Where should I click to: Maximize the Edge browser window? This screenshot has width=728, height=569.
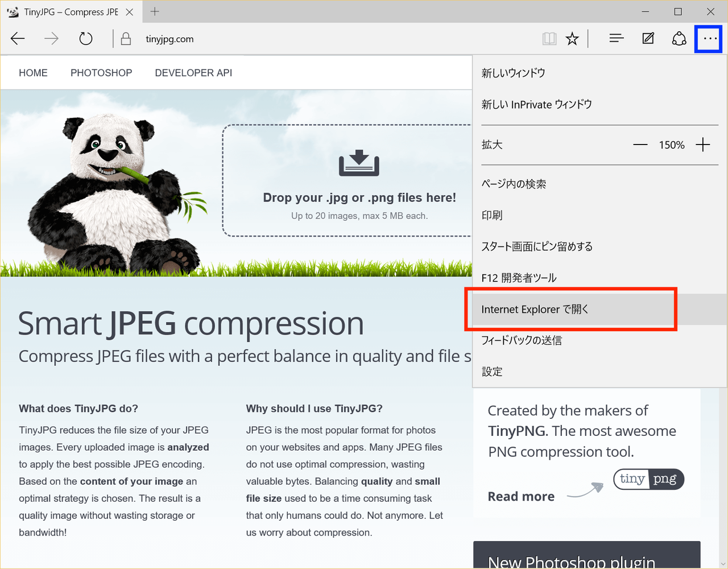coord(678,11)
